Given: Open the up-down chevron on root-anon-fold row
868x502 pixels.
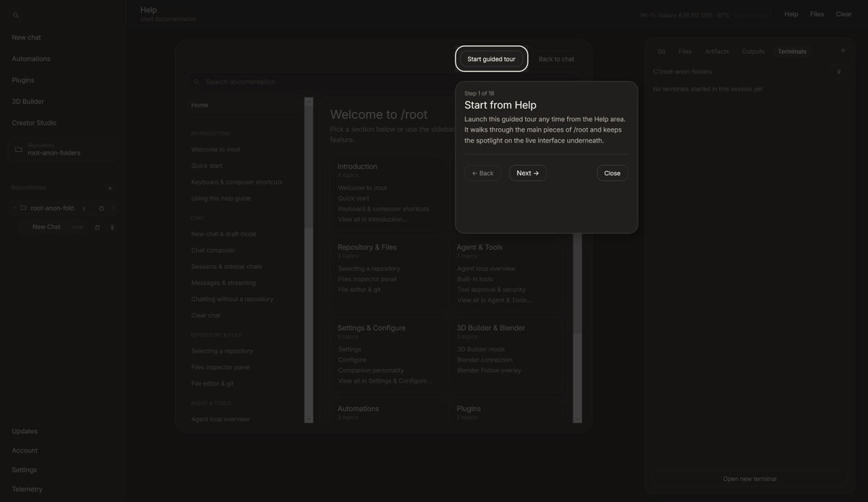Looking at the screenshot, I should pos(84,208).
